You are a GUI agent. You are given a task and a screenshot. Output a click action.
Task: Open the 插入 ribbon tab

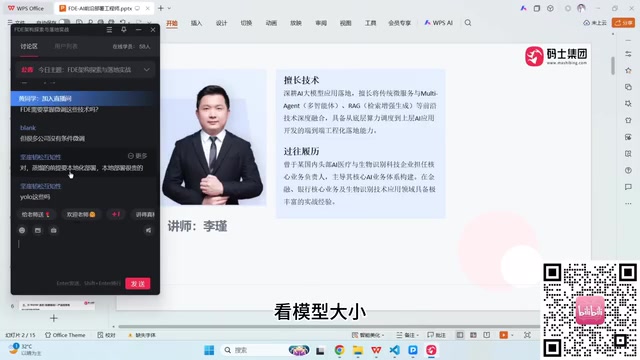(x=196, y=23)
